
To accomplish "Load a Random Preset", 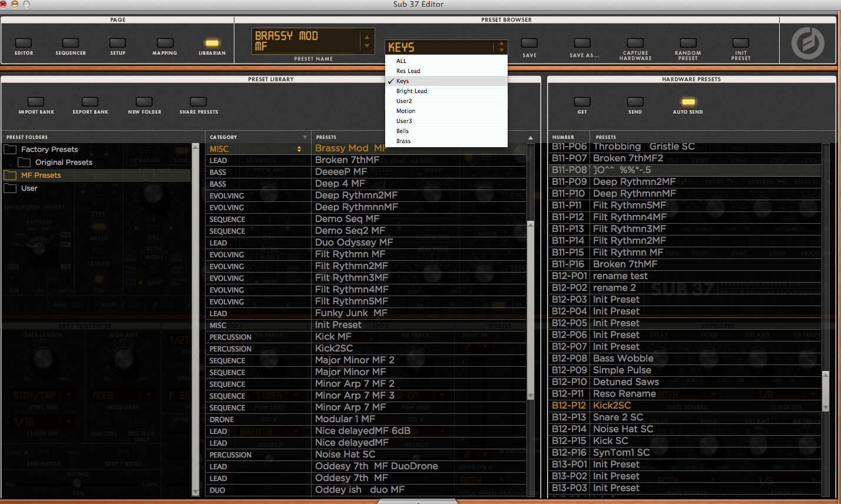I will [x=688, y=43].
